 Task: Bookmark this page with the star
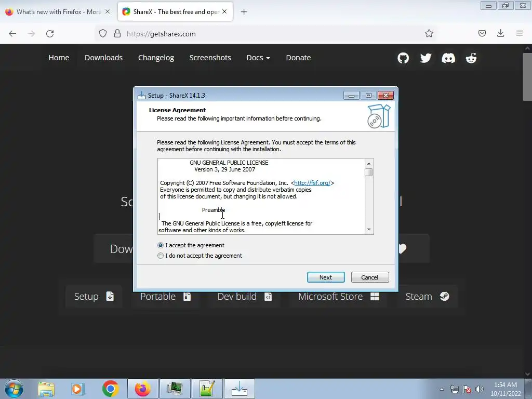429,34
